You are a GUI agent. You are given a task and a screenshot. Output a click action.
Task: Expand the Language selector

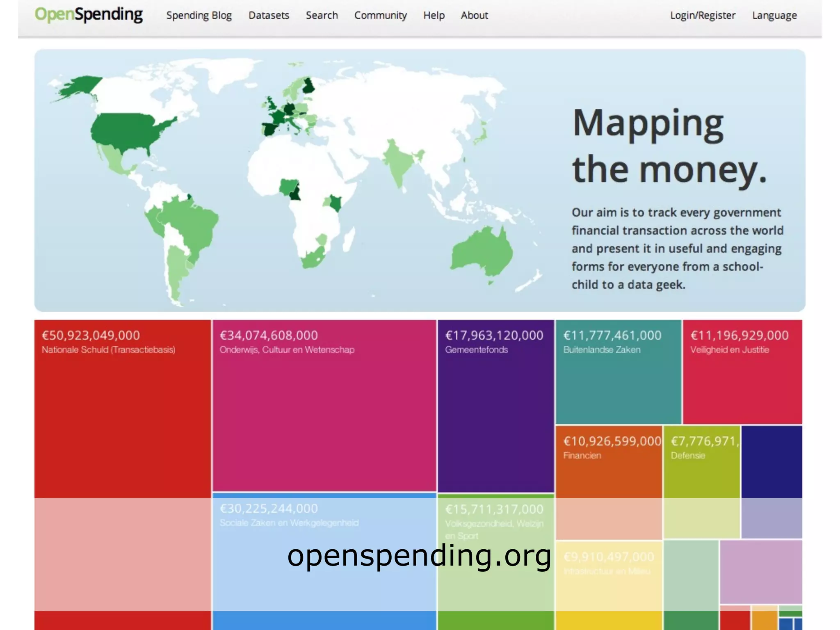coord(774,16)
